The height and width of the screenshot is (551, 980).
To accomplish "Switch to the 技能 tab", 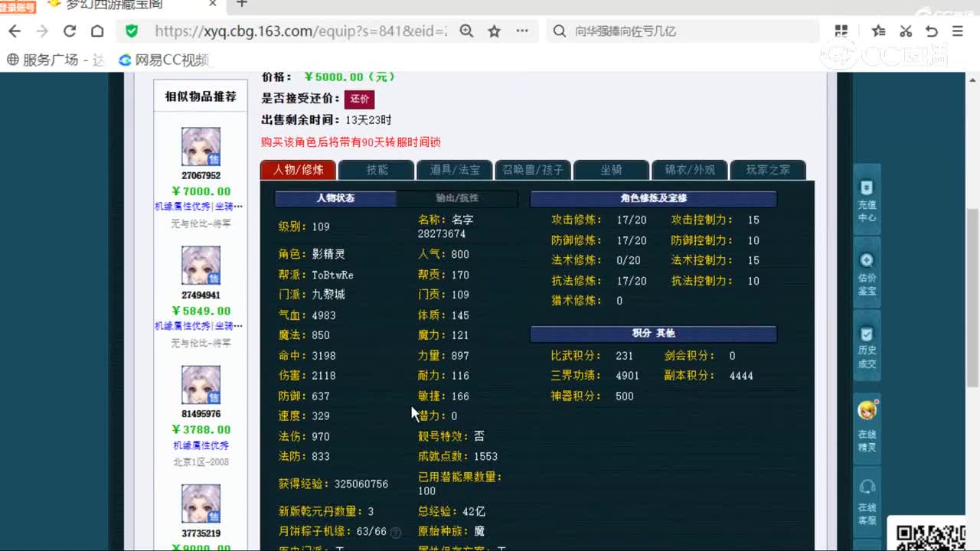I will coord(377,170).
